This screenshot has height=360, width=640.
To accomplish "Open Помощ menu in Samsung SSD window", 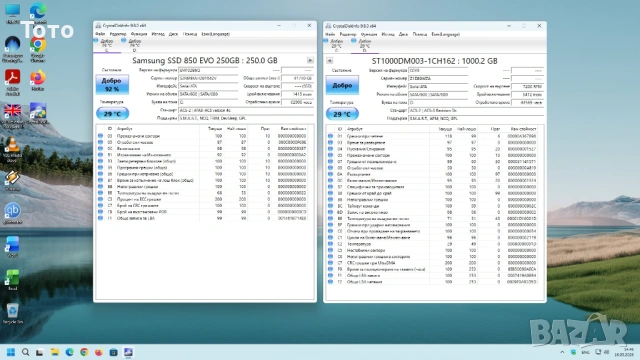I will tap(190, 34).
